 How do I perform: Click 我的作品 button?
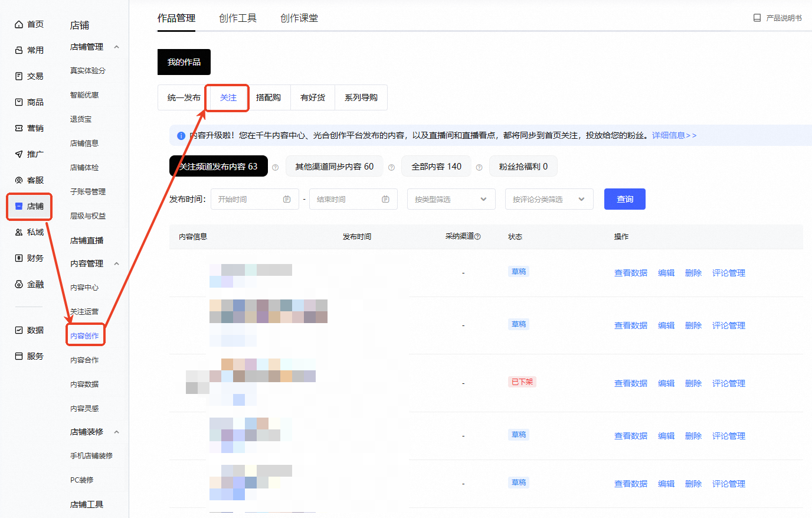(184, 62)
